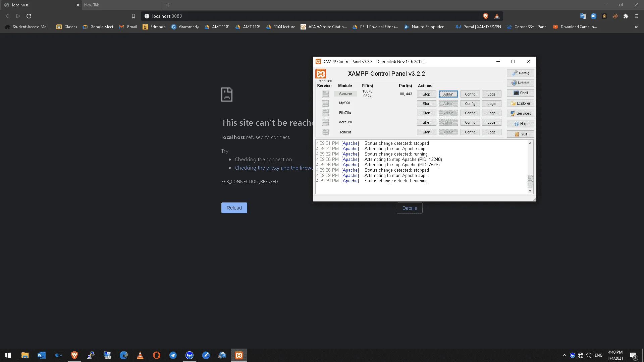
Task: Open Edmodo bookmark
Action: pos(154,27)
